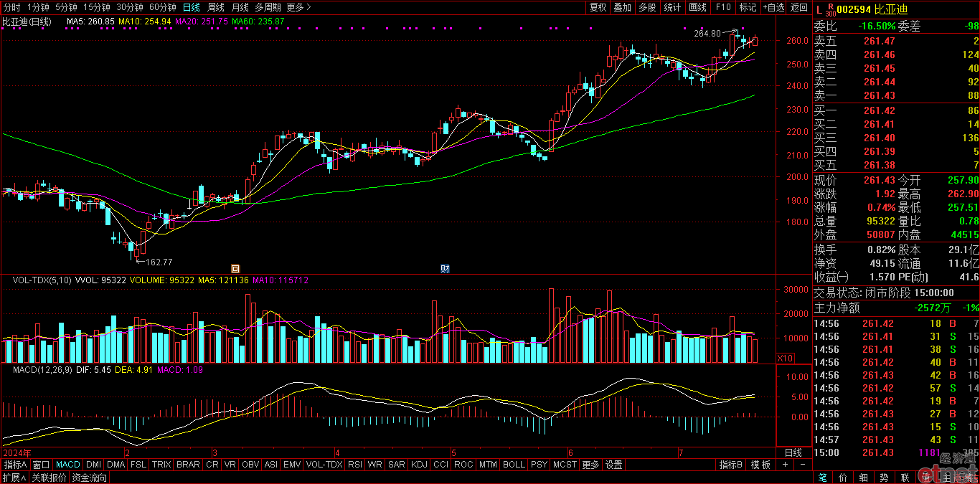
Task: Select the SAR indicator tab
Action: click(x=396, y=465)
